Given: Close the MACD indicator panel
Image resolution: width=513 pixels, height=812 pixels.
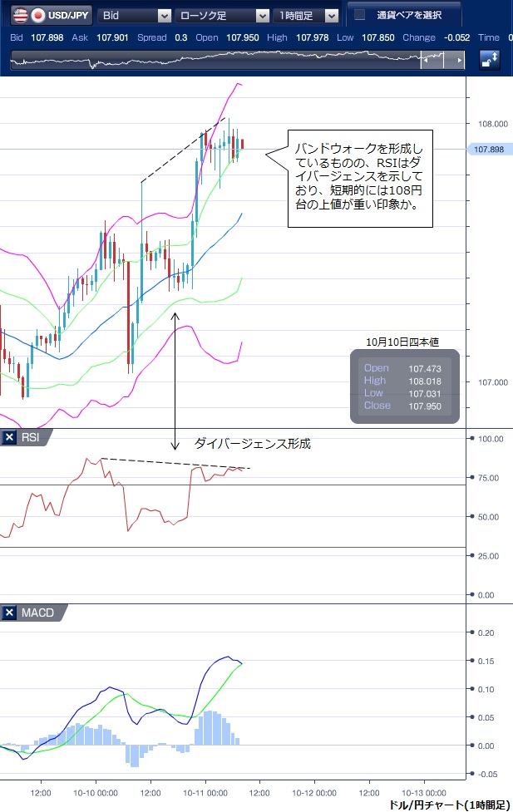Looking at the screenshot, I should (9, 613).
